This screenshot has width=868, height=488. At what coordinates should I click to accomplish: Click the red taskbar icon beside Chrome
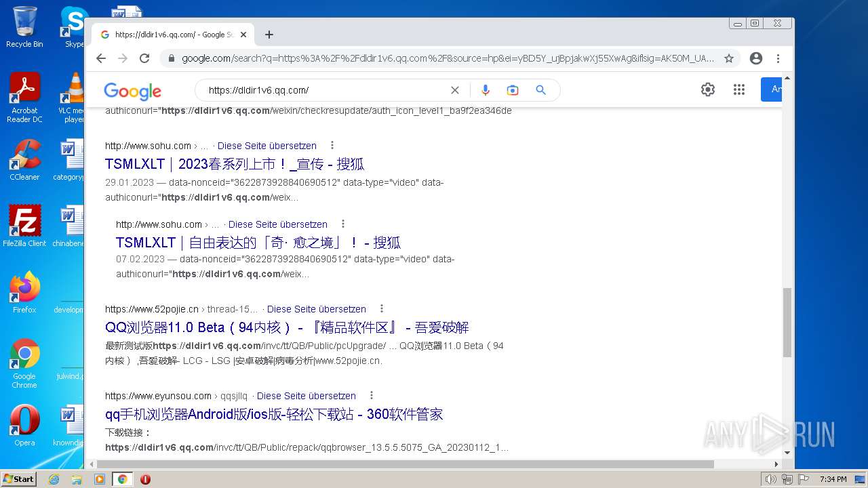tap(145, 479)
